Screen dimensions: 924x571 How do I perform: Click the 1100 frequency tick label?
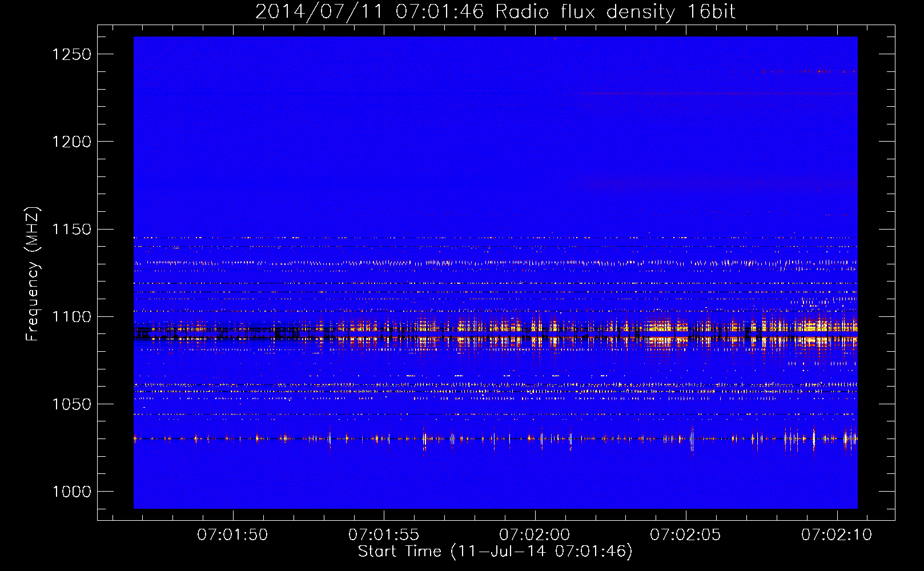point(72,317)
